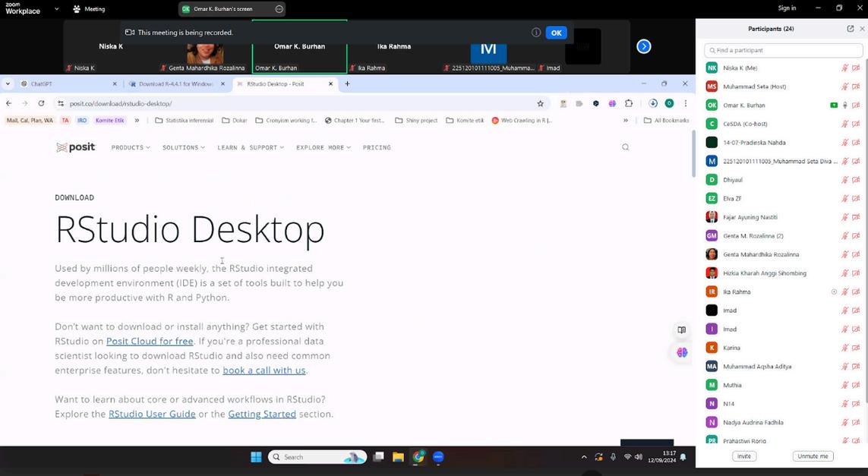Image resolution: width=868 pixels, height=476 pixels.
Task: Close the ChatGPT tab
Action: (115, 84)
